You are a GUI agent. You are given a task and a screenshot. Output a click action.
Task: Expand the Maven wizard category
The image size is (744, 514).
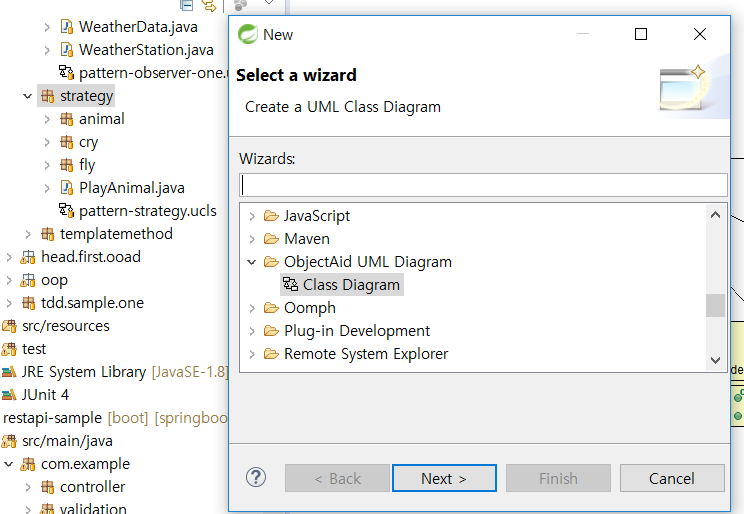[251, 239]
